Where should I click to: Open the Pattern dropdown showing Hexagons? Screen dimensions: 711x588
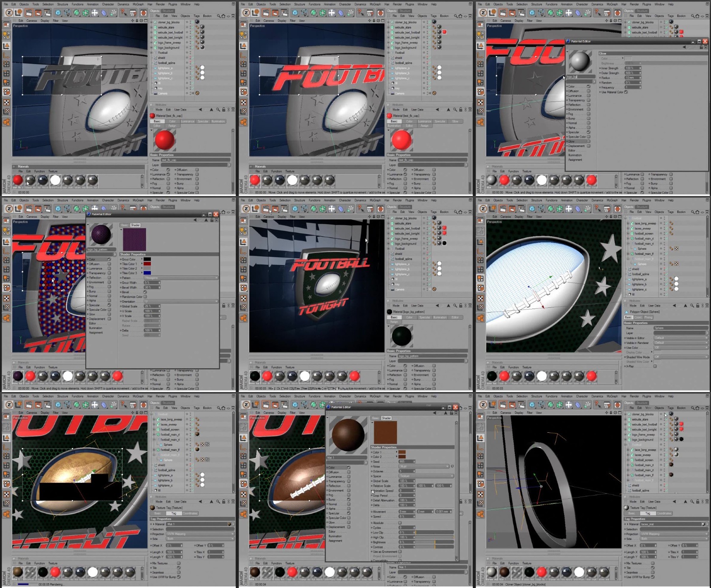(181, 278)
